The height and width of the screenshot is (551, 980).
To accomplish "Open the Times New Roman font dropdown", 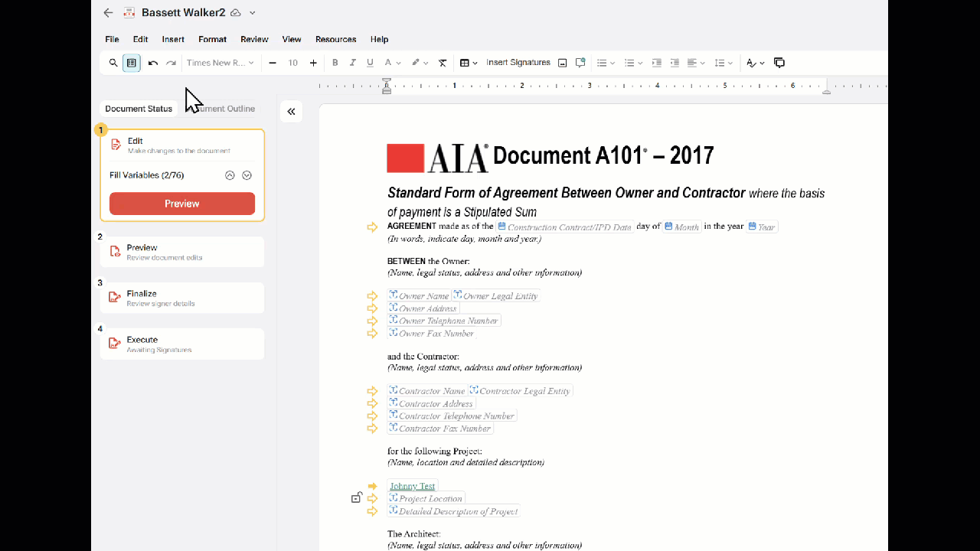I will click(220, 63).
